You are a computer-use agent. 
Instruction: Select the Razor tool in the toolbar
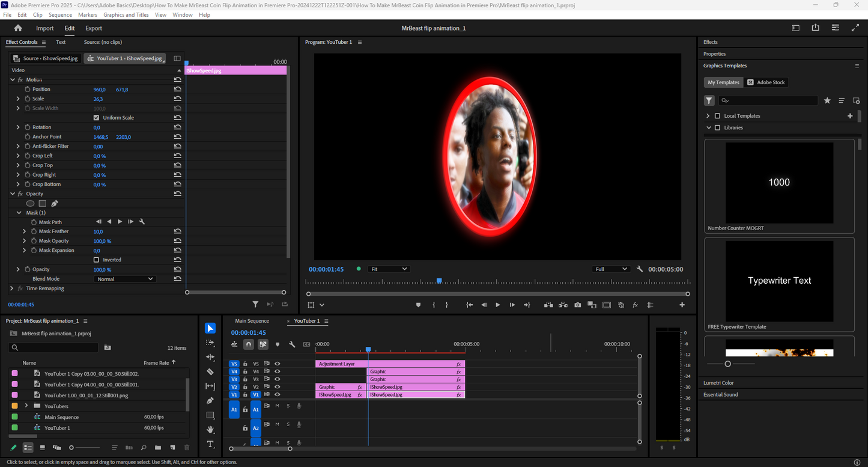coord(210,372)
